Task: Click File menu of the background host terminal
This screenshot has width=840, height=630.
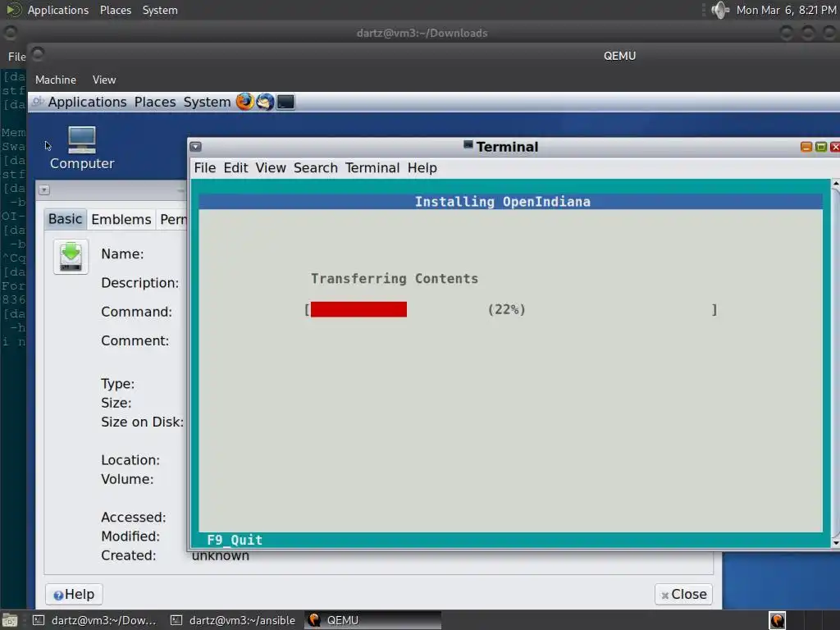Action: coord(16,57)
